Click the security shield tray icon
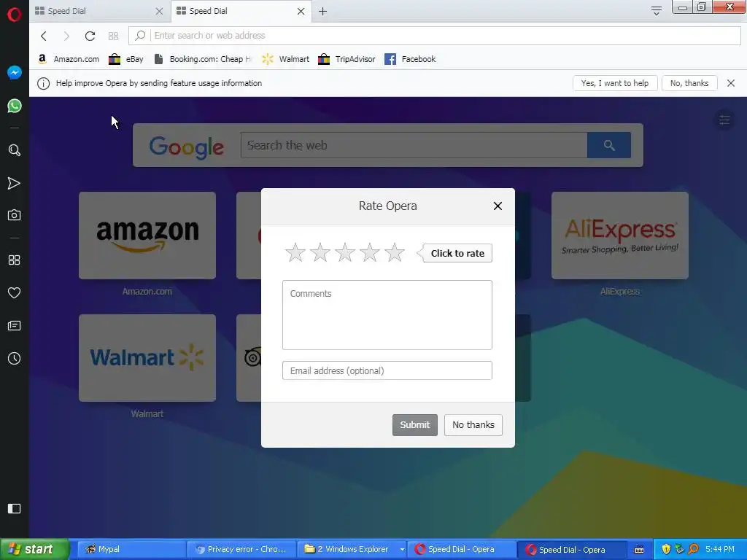The image size is (747, 560). [x=666, y=549]
